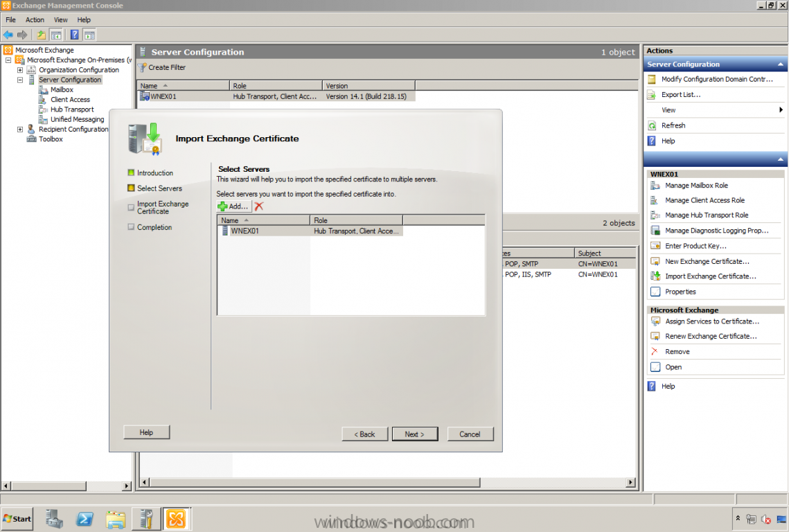
Task: Click the blue Help toolbar icon
Action: tap(75, 35)
